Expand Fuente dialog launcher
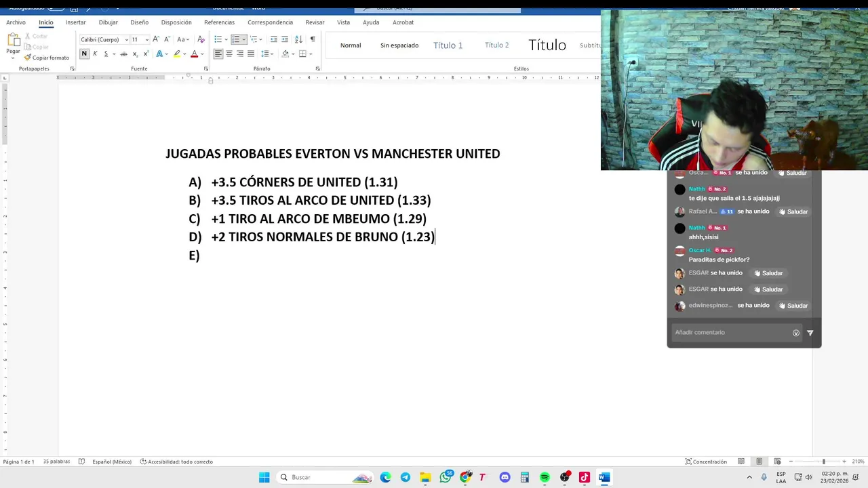The image size is (868, 488). (205, 68)
